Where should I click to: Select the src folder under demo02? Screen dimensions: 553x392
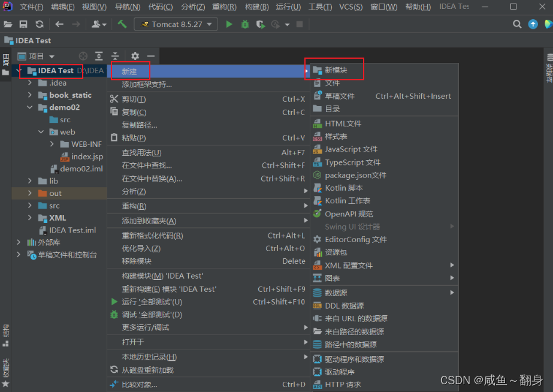[60, 120]
